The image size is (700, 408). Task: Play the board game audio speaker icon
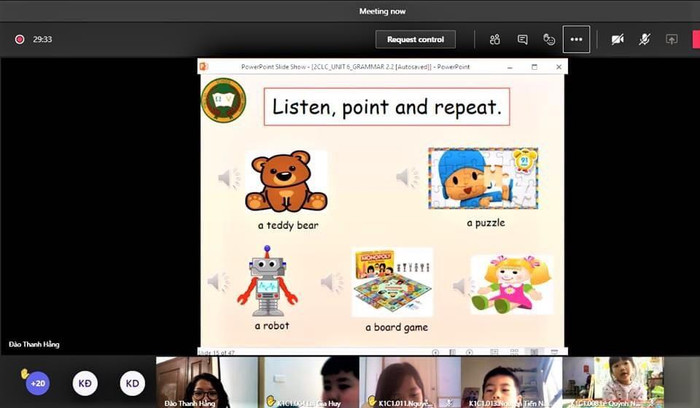pyautogui.click(x=331, y=284)
